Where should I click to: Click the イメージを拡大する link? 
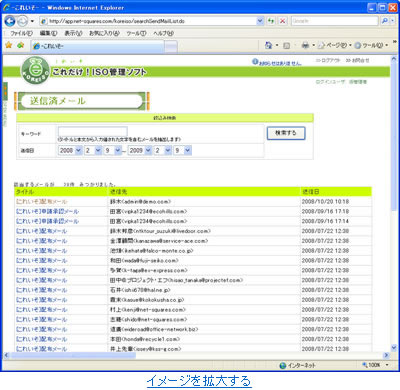click(199, 381)
